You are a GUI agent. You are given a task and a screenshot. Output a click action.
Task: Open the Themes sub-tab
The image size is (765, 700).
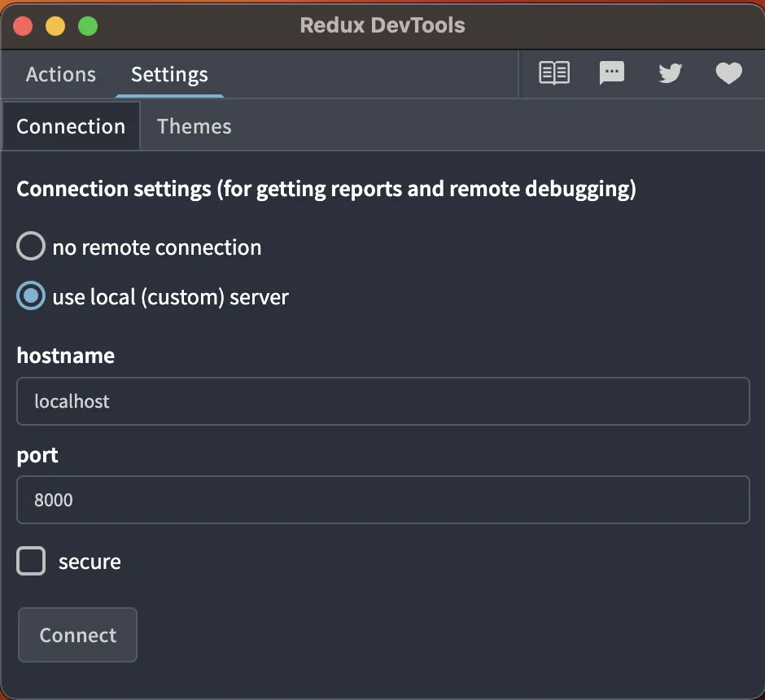[x=194, y=126]
